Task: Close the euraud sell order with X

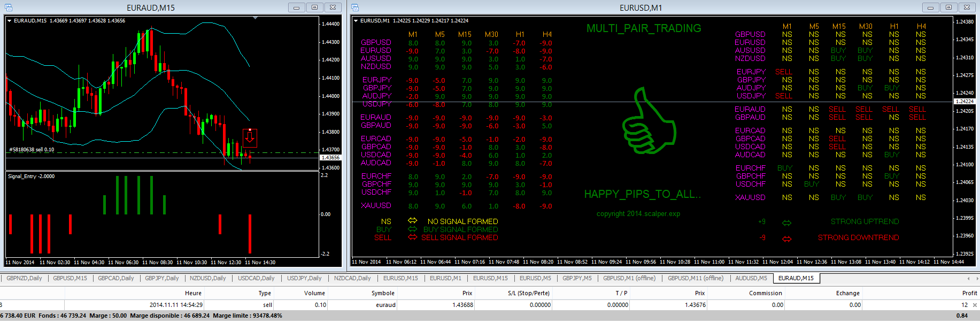Action: point(975,305)
